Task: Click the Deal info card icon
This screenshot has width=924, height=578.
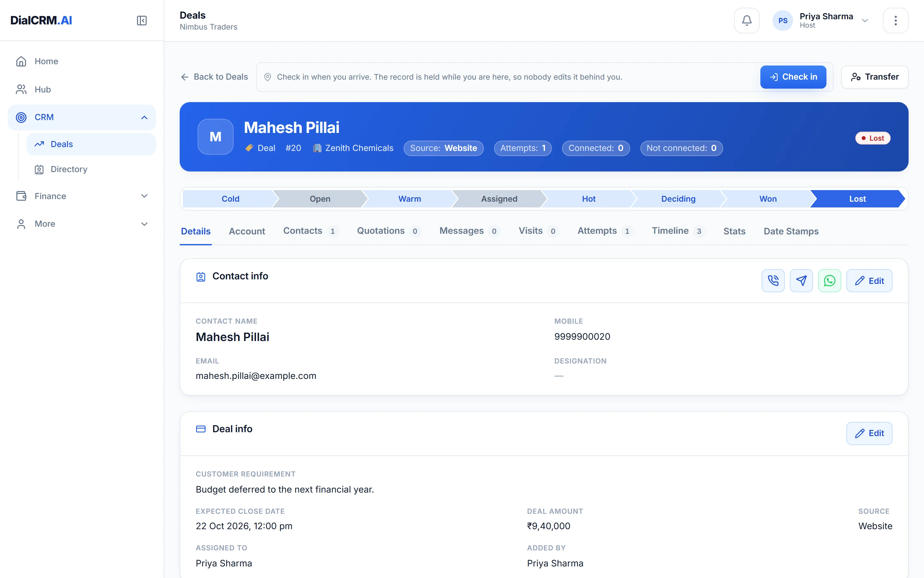Action: (x=201, y=429)
